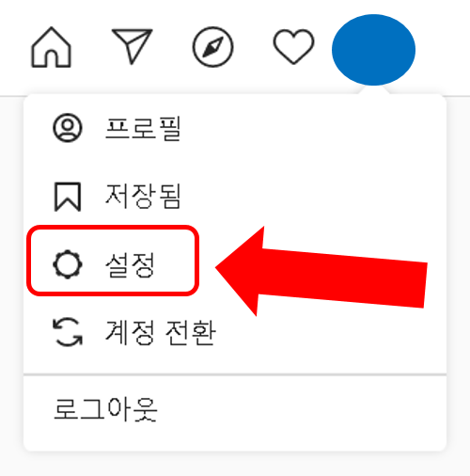Click empty space right of 프로필 row

[313, 129]
